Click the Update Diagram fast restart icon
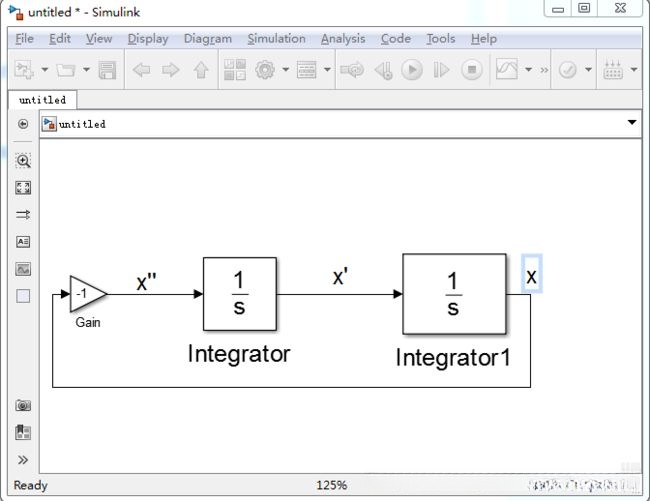The width and height of the screenshot is (650, 501). pos(352,70)
